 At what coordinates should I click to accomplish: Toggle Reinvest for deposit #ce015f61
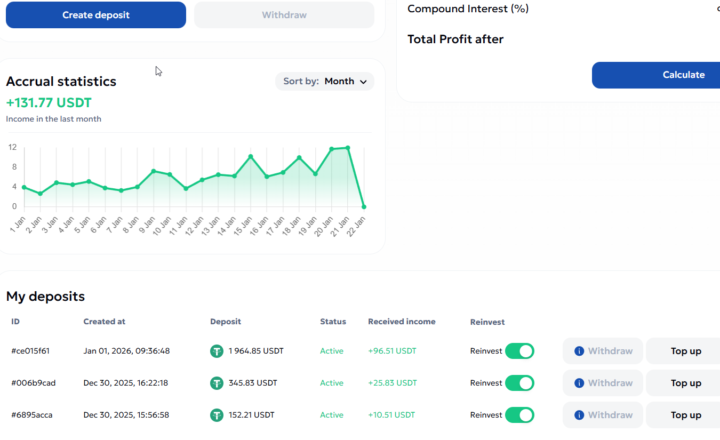pos(519,351)
